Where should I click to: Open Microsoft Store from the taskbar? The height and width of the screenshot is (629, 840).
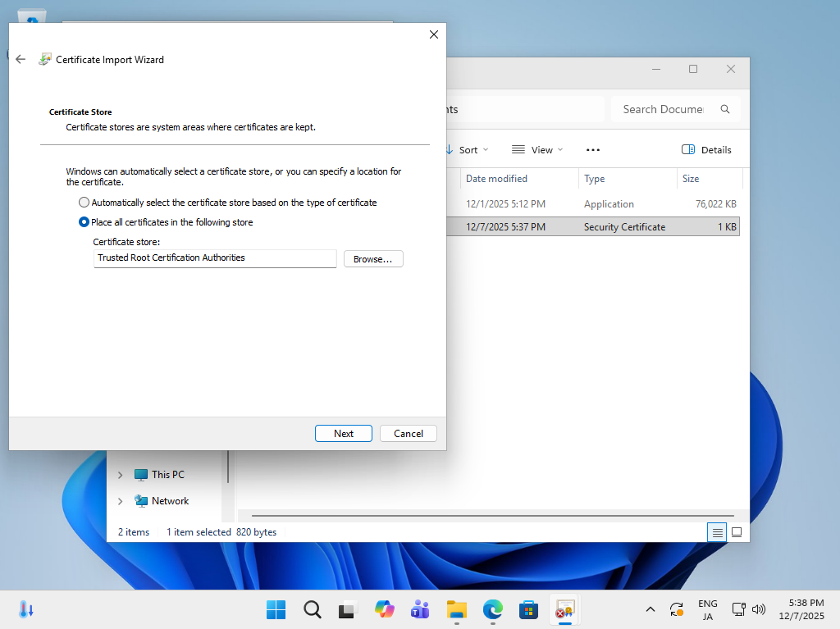[x=528, y=609]
